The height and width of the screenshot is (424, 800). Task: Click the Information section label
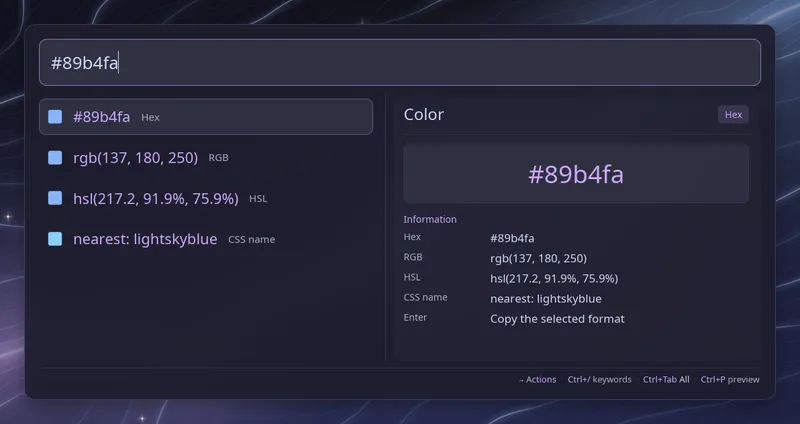[430, 219]
